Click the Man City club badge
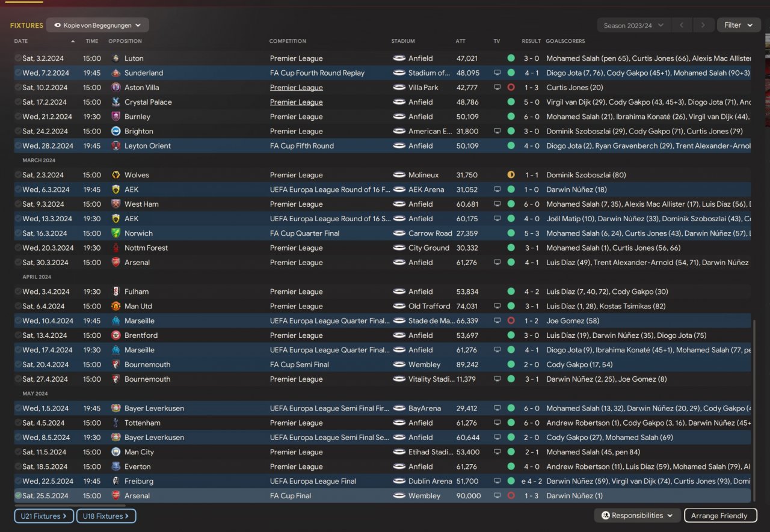The width and height of the screenshot is (770, 532). tap(116, 452)
